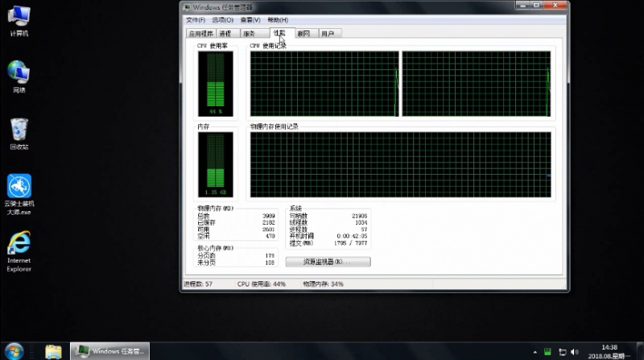Click the network tray icon

[x=562, y=352]
